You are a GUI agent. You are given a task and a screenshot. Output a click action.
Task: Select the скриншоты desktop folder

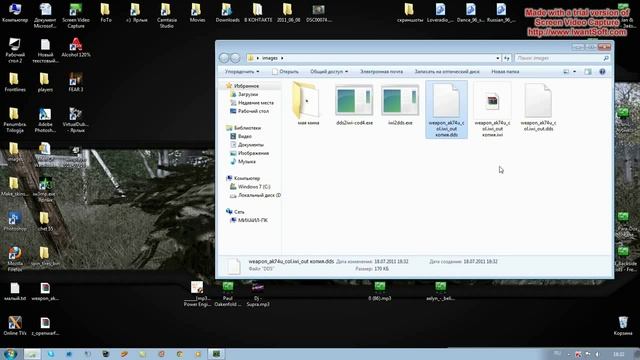(409, 12)
